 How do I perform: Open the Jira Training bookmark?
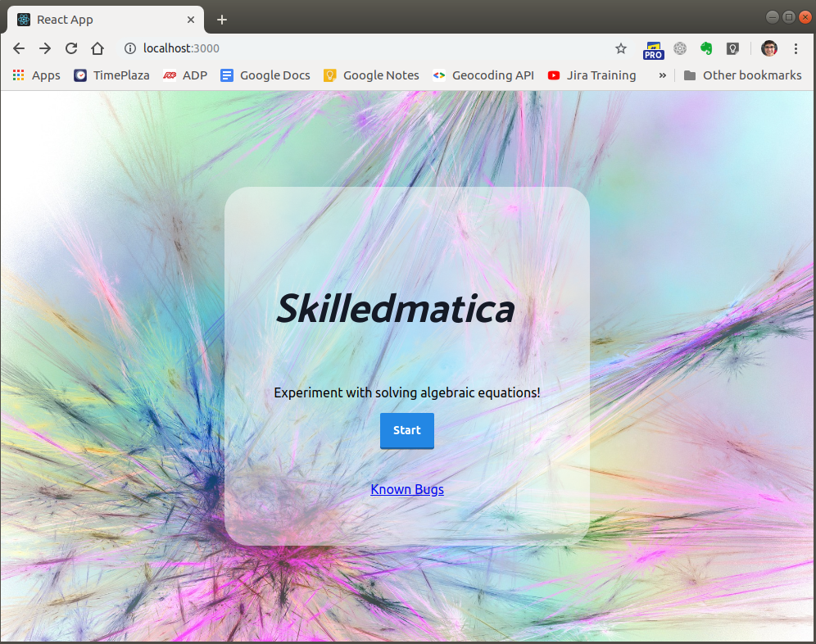pos(592,75)
